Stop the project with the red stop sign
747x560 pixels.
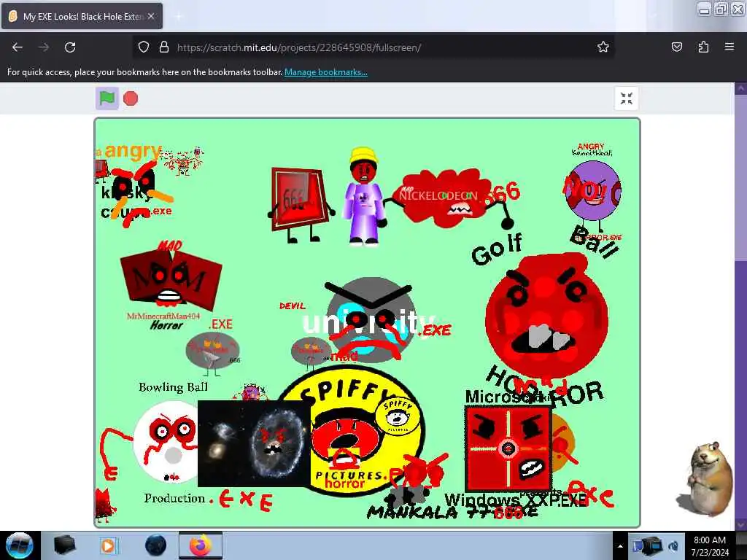click(131, 98)
